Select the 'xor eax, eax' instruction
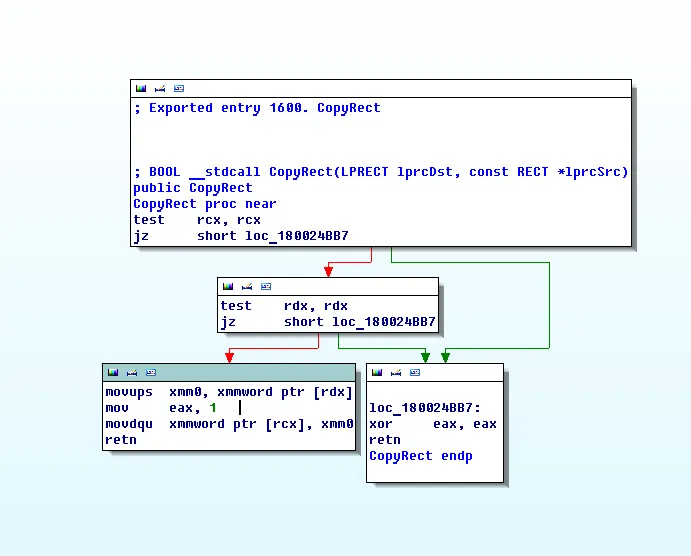Viewport: 691px width, 556px height. click(433, 424)
